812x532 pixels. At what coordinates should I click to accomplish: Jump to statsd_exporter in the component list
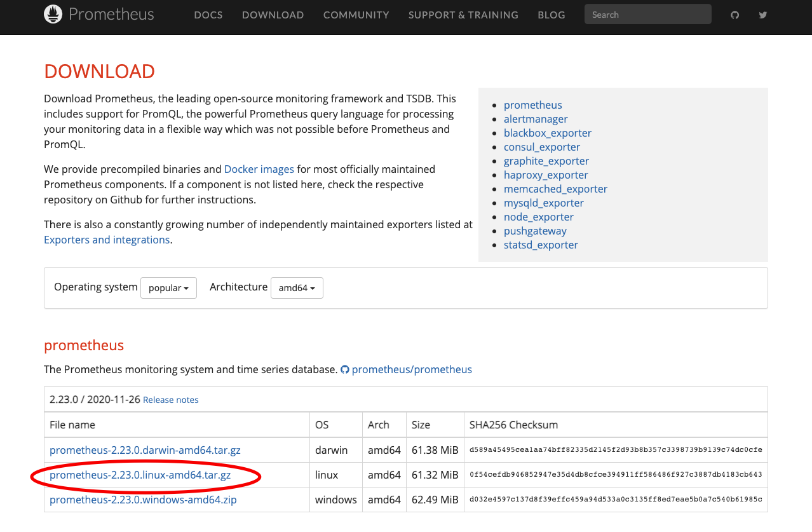point(541,245)
